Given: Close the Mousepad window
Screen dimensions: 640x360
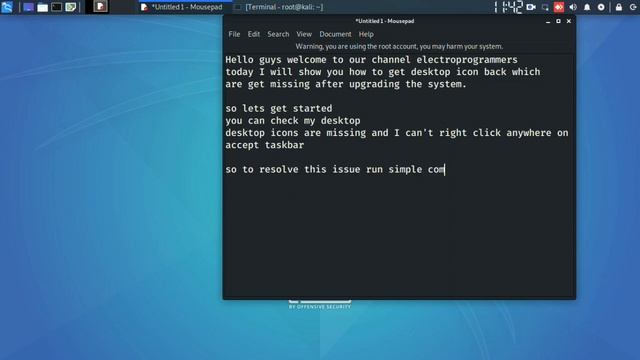Looking at the screenshot, I should click(x=569, y=21).
